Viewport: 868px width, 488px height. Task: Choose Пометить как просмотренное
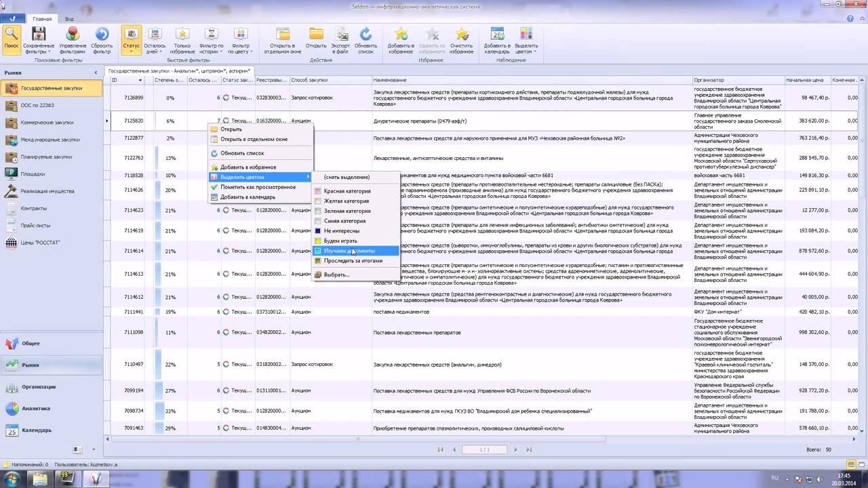tap(260, 187)
